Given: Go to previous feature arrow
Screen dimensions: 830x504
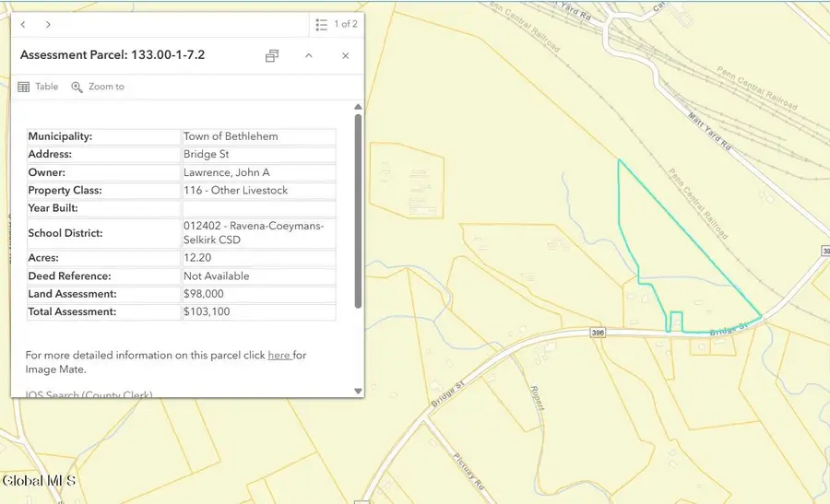Looking at the screenshot, I should [x=23, y=24].
